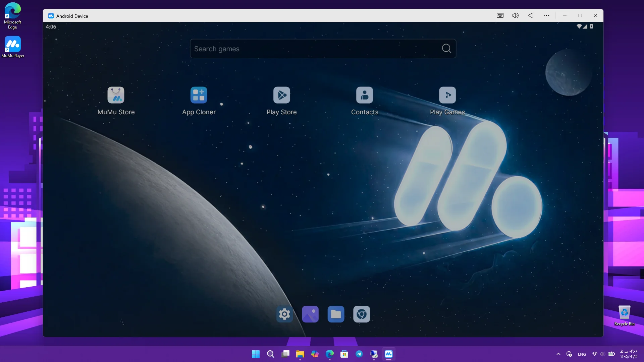This screenshot has height=362, width=644.
Task: Select the MuMuPlayer desktop shortcut
Action: pos(13,47)
